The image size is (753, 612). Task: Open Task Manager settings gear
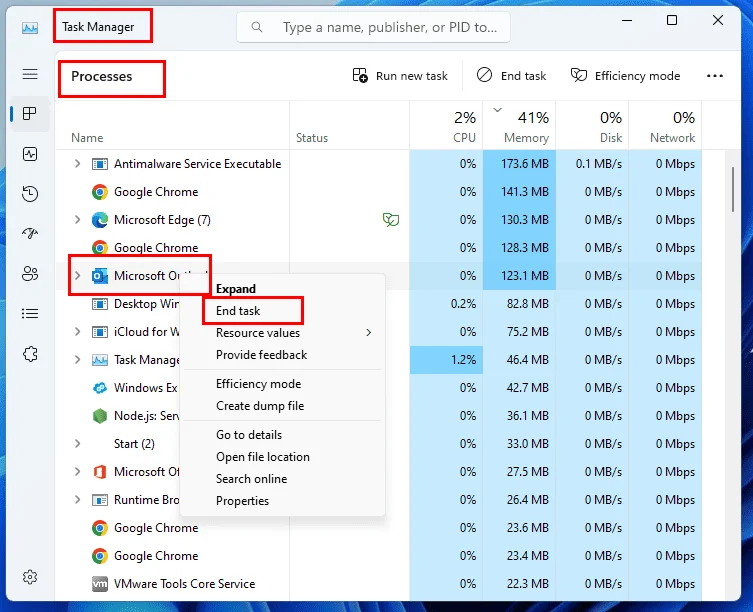pos(30,577)
